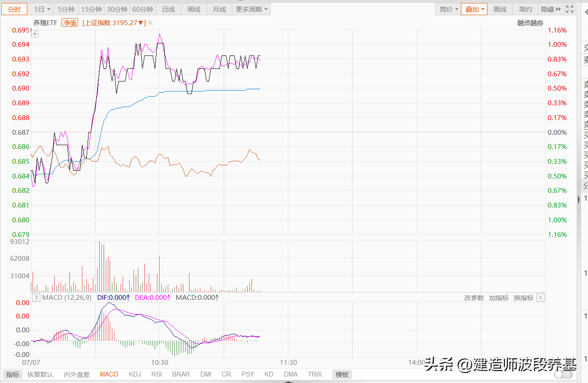This screenshot has height=383, width=588.
Task: Click the 指标 button in the bottom bar
Action: 13,374
